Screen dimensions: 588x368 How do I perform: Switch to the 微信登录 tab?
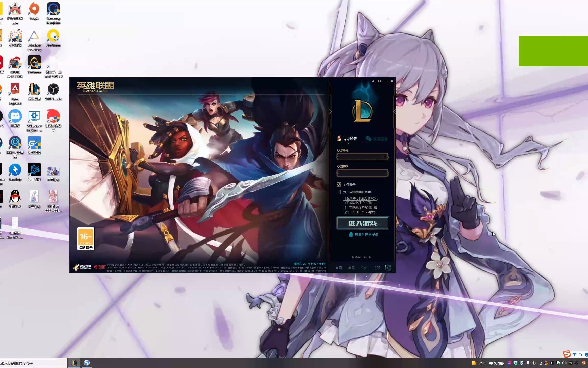(377, 139)
